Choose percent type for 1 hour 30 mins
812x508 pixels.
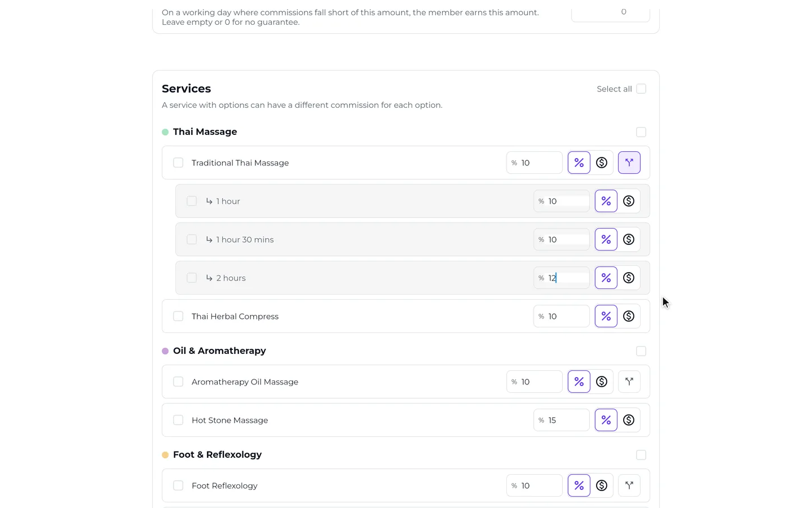tap(606, 239)
